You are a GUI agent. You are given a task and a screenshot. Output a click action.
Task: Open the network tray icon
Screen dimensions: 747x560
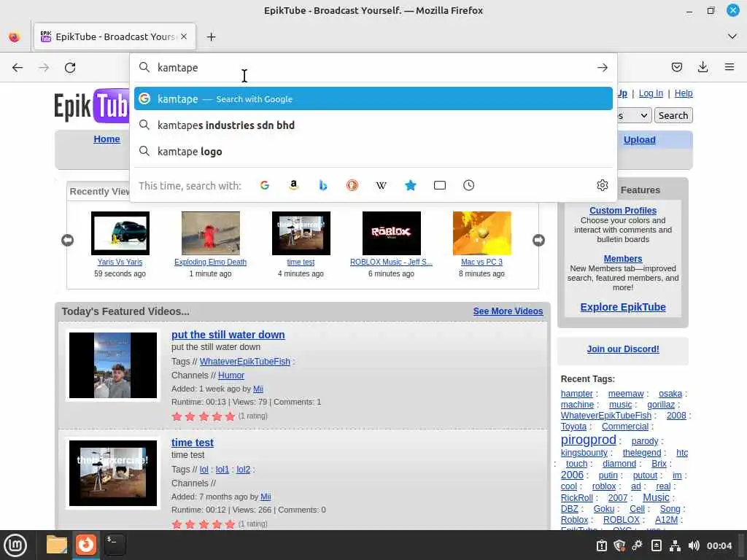coord(675,545)
